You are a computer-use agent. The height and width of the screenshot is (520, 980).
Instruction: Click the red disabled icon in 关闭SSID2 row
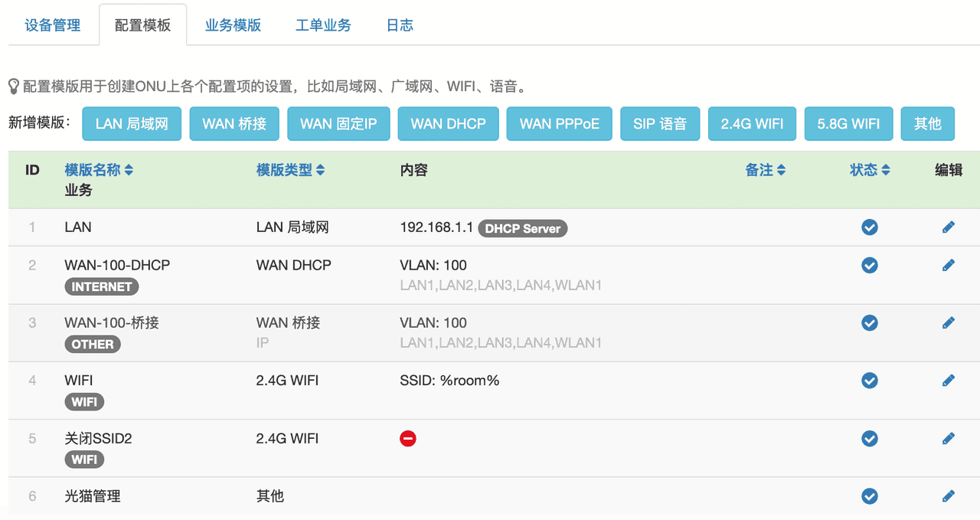(x=408, y=439)
